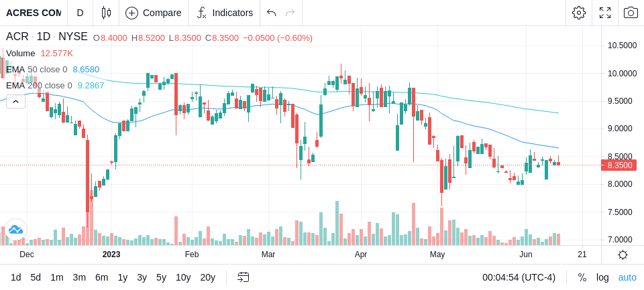The image size is (644, 290).
Task: Enter fullscreen mode
Action: [605, 13]
